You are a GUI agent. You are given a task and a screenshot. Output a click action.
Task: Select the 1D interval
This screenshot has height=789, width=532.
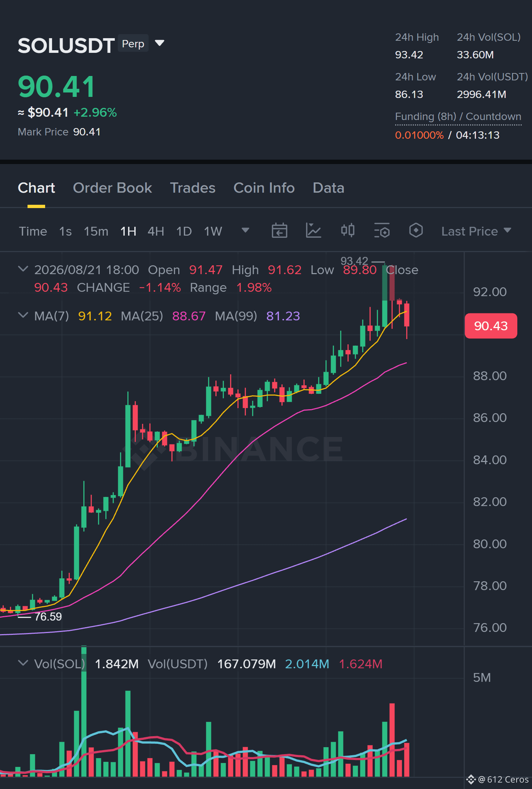click(184, 231)
